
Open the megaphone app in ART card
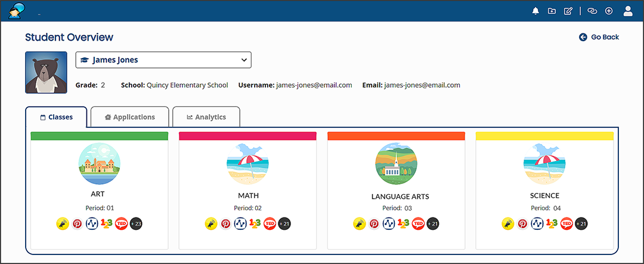coord(63,224)
